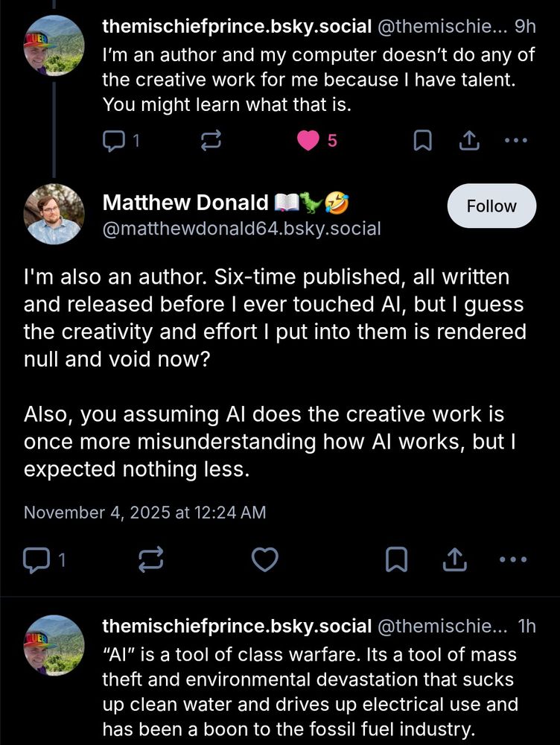560x745 pixels.
Task: Open the @matthewdonald64.bsky.social handle
Action: [241, 229]
